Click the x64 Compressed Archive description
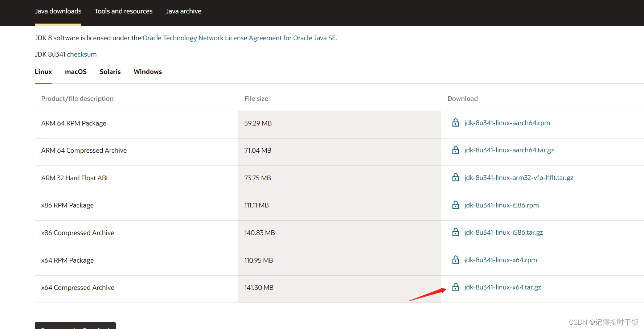 tap(78, 288)
